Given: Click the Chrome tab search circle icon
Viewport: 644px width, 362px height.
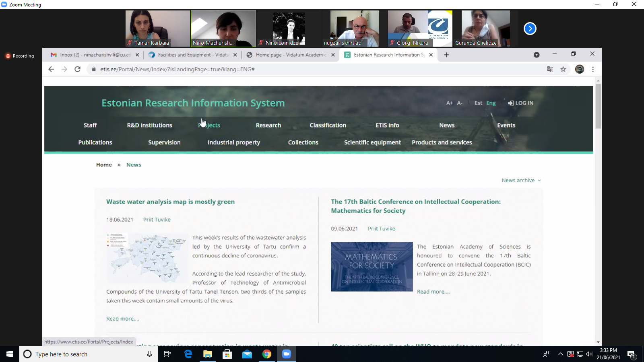Looking at the screenshot, I should click(537, 55).
